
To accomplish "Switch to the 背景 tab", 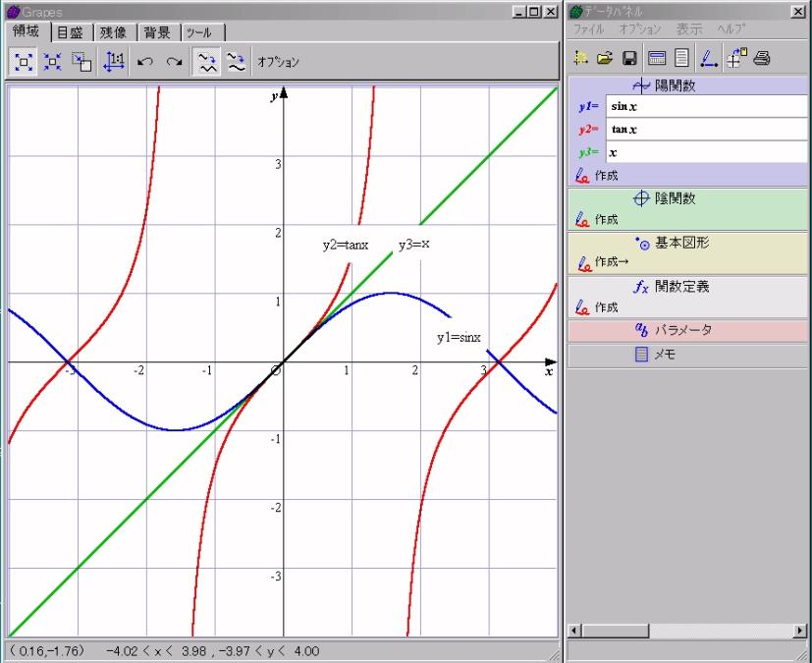I will pyautogui.click(x=158, y=32).
